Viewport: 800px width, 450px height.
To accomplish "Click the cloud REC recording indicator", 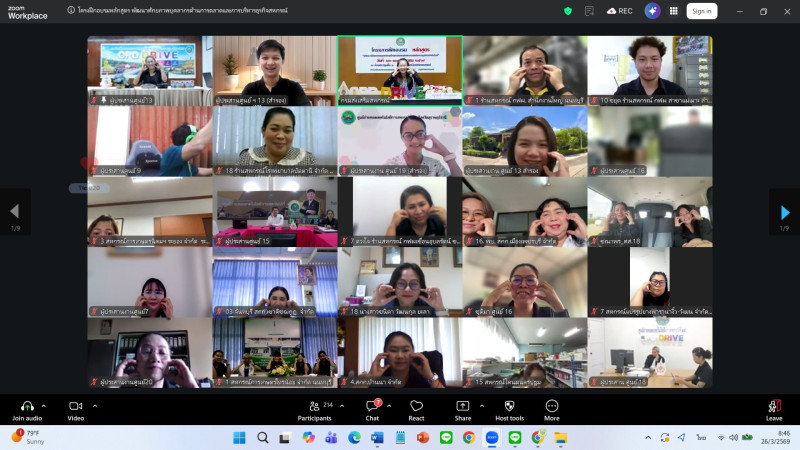I will (618, 11).
